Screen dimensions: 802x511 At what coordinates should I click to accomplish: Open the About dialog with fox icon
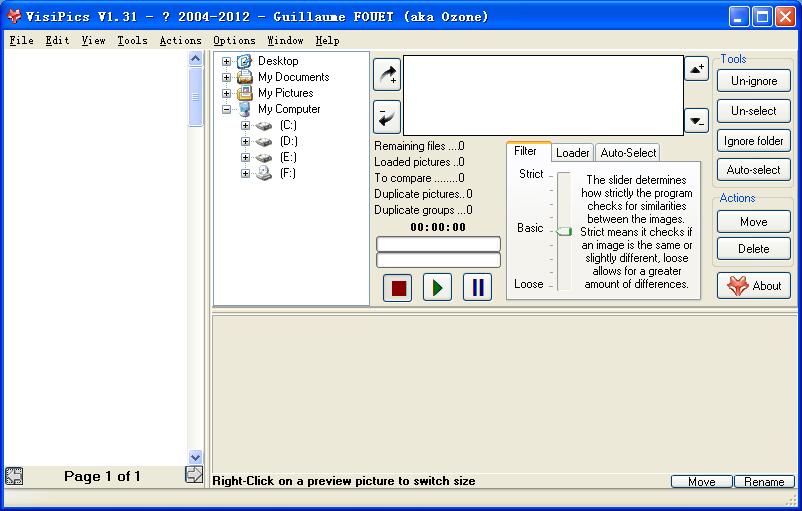[x=754, y=286]
